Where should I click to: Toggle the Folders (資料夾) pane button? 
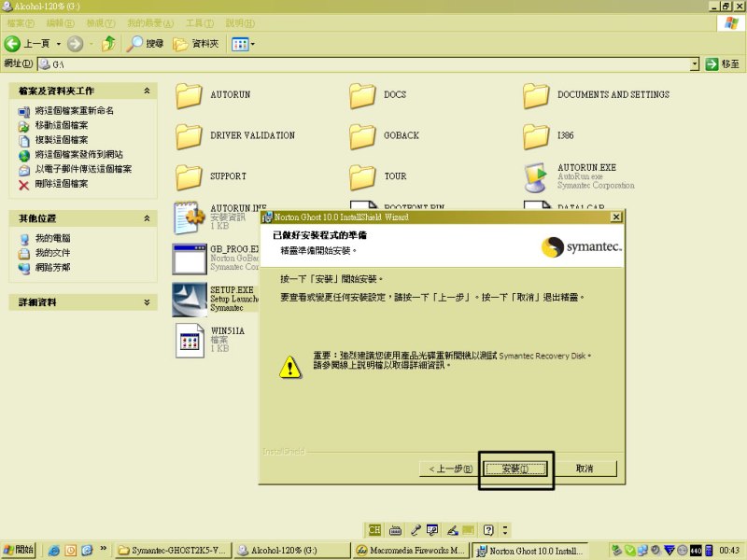195,44
